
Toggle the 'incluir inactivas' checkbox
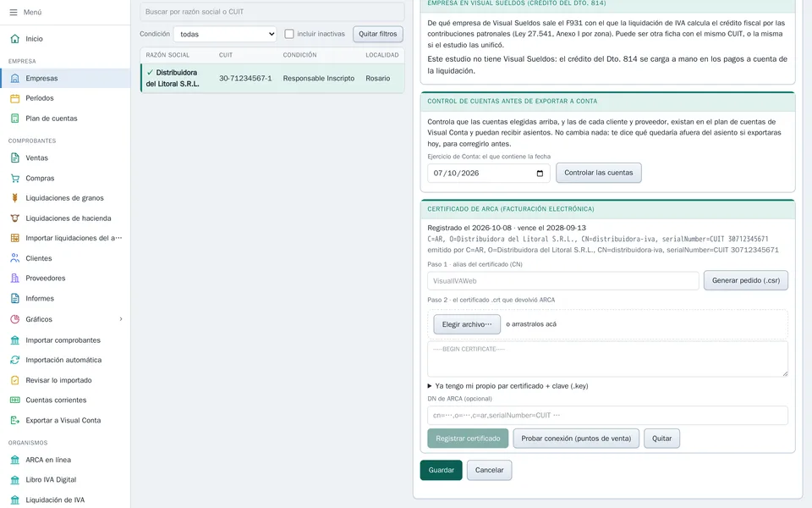pos(289,34)
